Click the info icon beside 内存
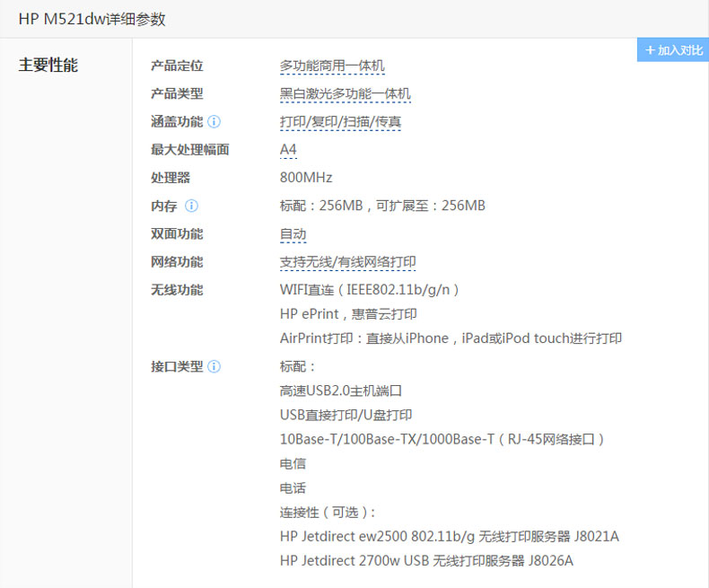 coord(191,206)
